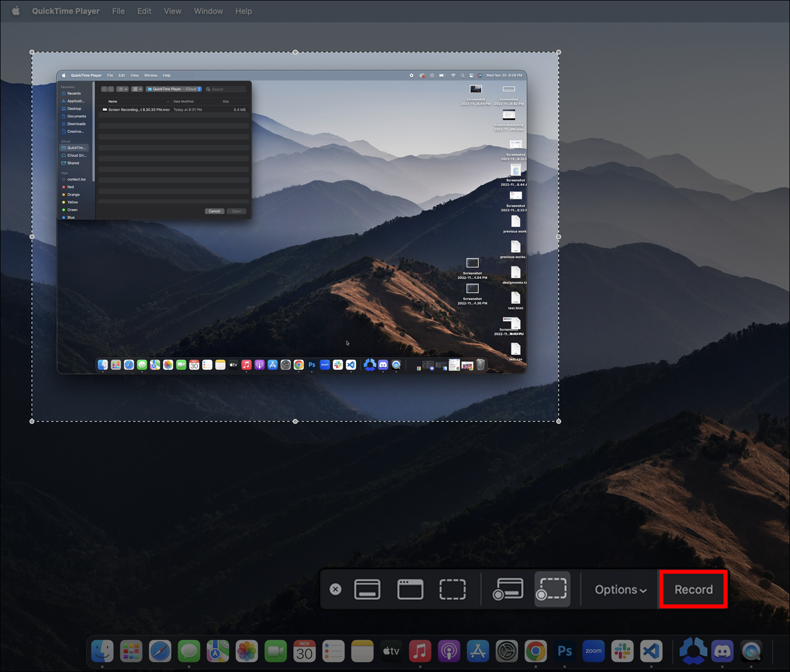Open the QuickTime Player application menu
The width and height of the screenshot is (790, 672).
tap(65, 11)
